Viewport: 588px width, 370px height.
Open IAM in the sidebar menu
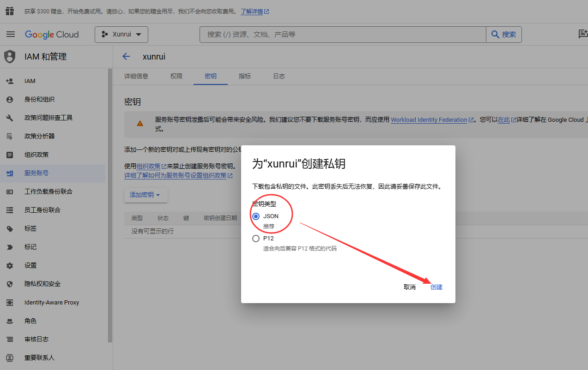[53, 81]
